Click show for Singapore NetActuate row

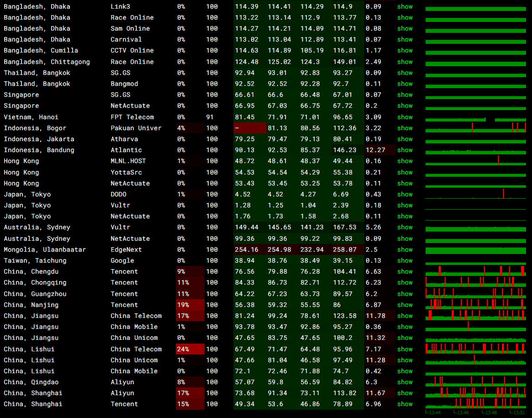[405, 106]
